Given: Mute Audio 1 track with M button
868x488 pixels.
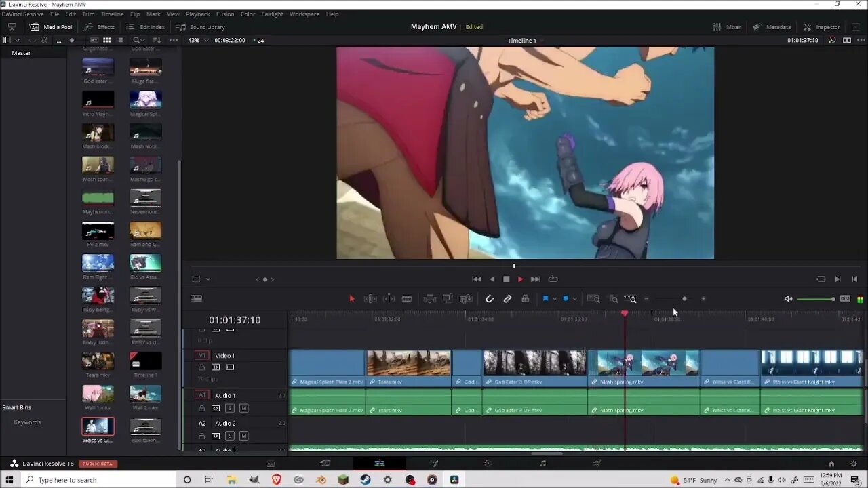Looking at the screenshot, I should (243, 408).
